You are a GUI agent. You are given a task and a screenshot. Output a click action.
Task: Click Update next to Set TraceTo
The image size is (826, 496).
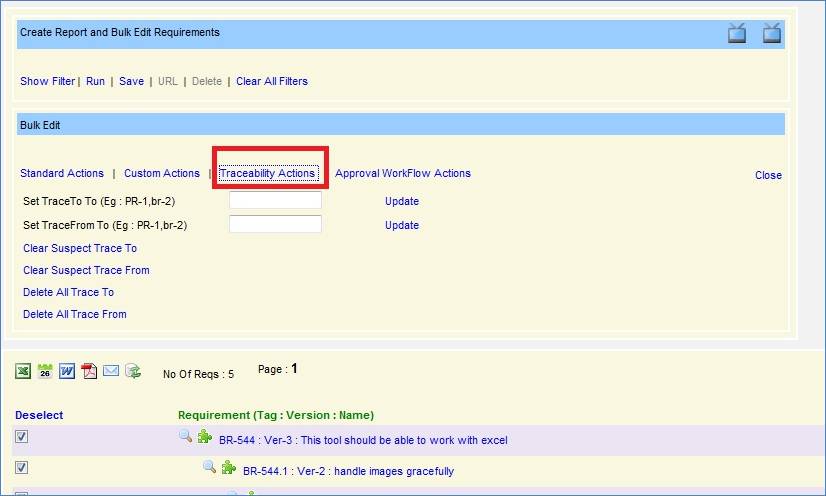tap(402, 201)
